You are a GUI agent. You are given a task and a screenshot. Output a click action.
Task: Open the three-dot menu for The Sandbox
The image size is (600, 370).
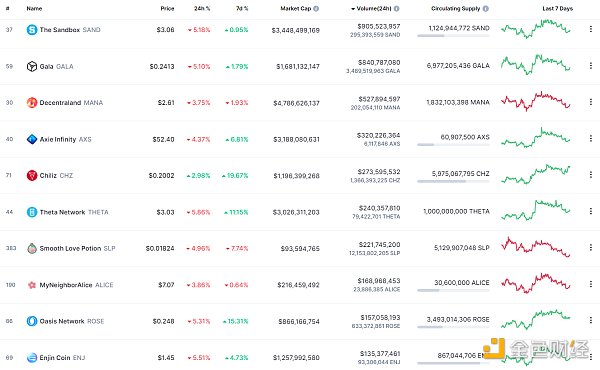[591, 29]
